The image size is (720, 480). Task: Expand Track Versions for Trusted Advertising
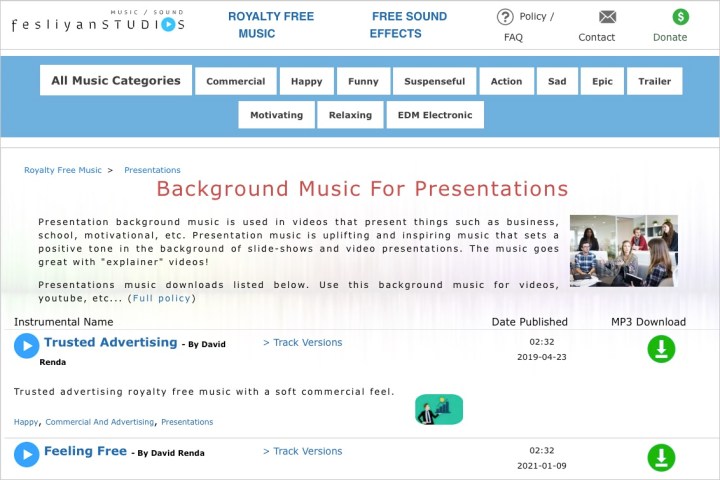coord(302,342)
